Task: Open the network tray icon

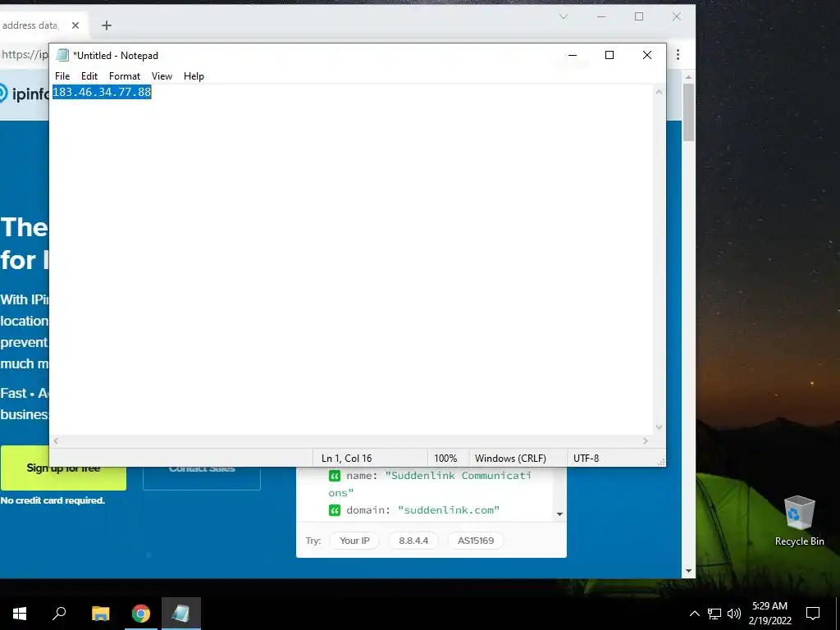Action: click(x=714, y=614)
